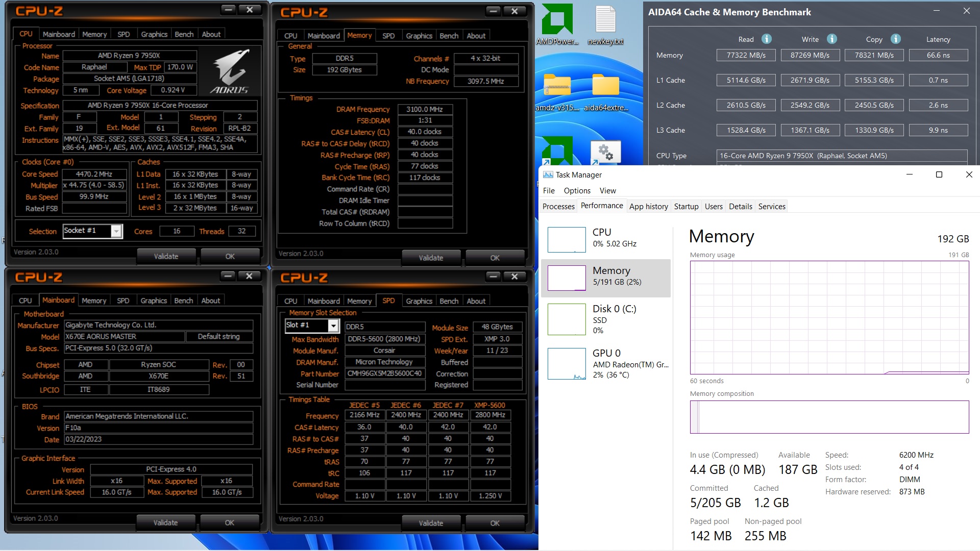Image resolution: width=980 pixels, height=551 pixels.
Task: Click the gear settings shortcut icon on desktop
Action: [605, 152]
